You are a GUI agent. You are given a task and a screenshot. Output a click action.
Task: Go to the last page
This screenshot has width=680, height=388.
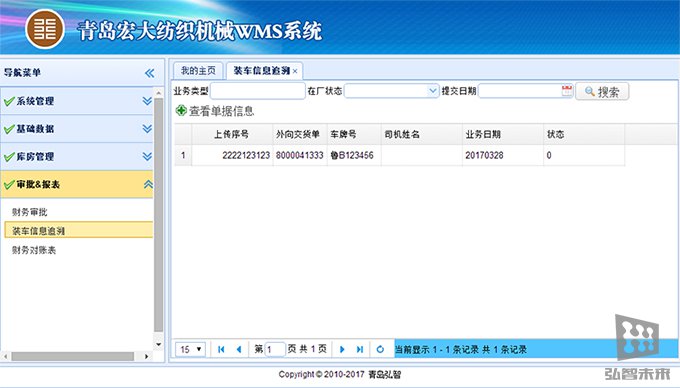(x=360, y=349)
